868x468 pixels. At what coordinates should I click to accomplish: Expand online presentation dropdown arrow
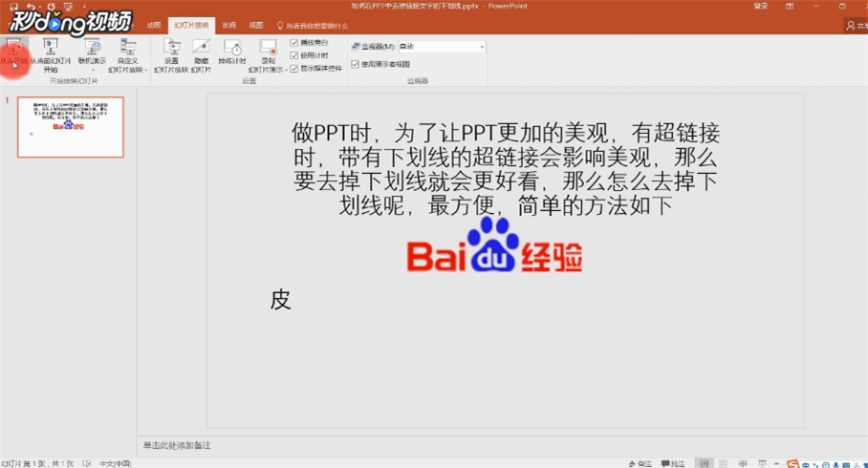(x=93, y=71)
